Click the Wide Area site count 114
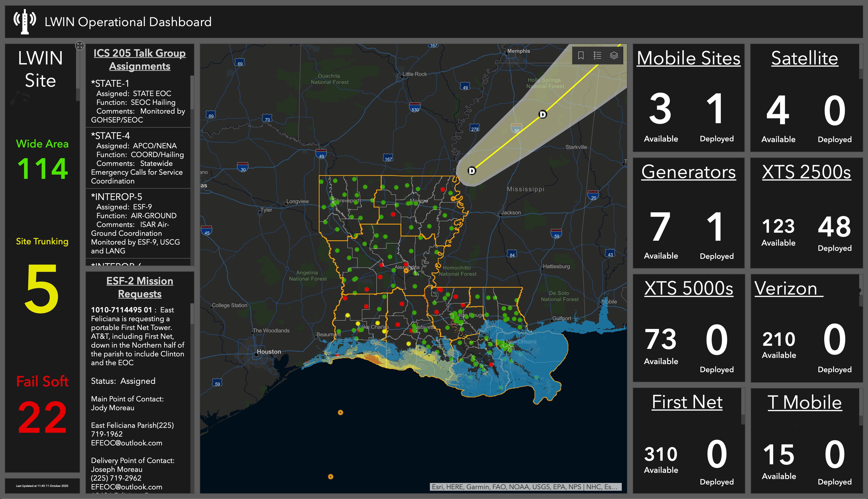This screenshot has width=868, height=499. pos(42,168)
